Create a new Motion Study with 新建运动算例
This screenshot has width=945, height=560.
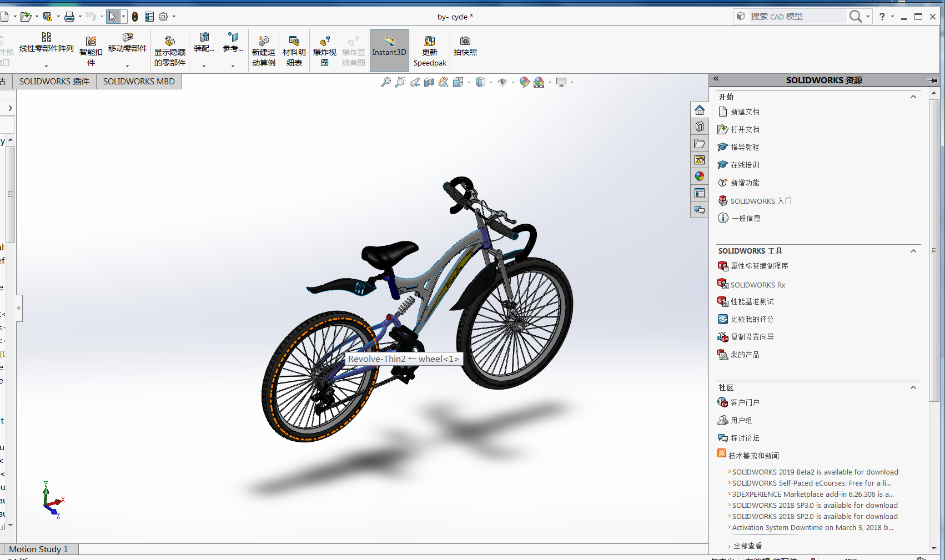pos(263,50)
